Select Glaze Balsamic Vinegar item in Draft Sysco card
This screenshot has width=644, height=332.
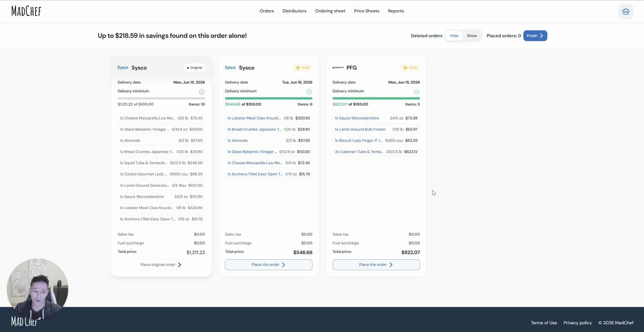[x=269, y=152]
